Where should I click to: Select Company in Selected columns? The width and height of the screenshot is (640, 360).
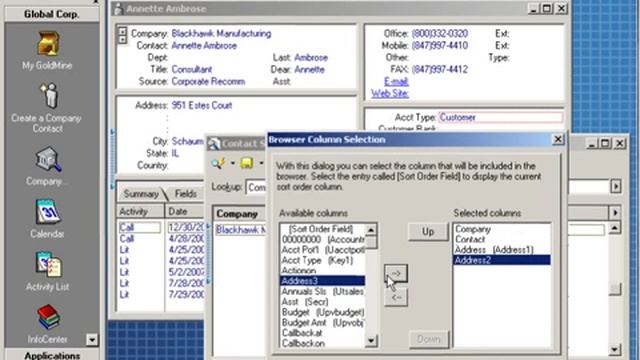coord(502,229)
